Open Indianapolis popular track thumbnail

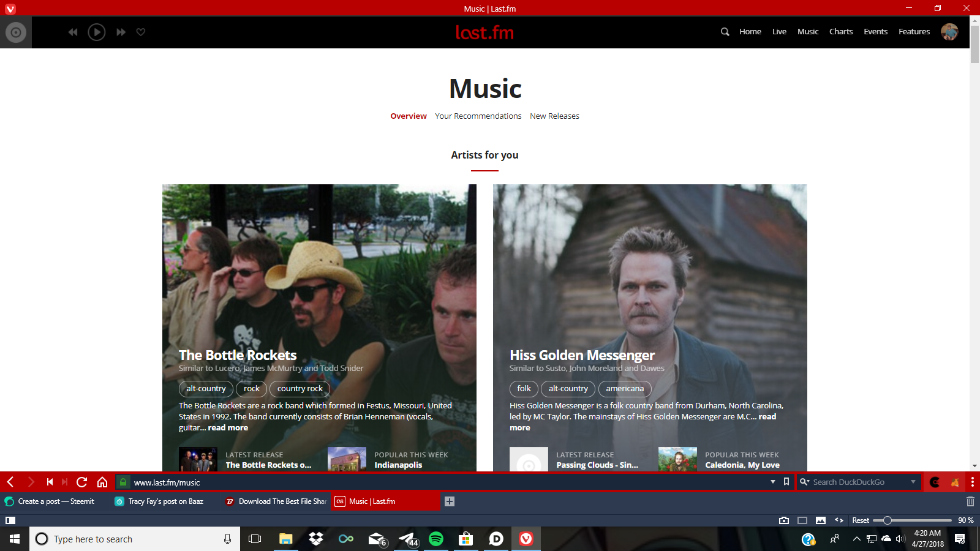pyautogui.click(x=347, y=459)
